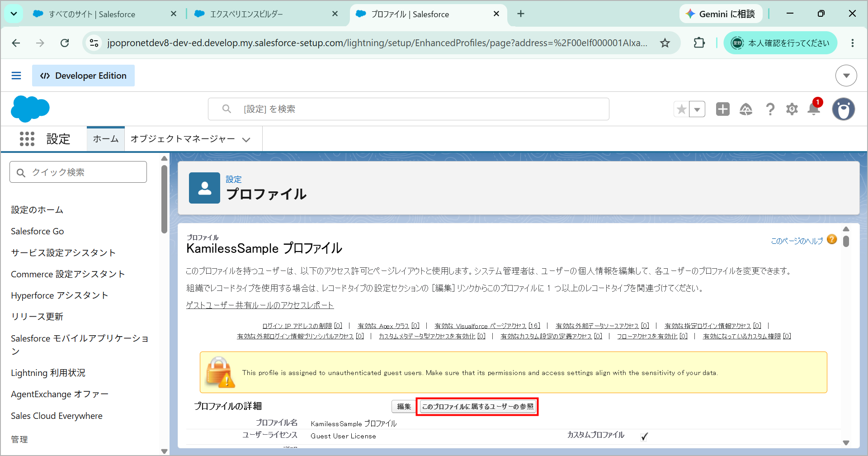The image size is (868, 456).
Task: Expand the favorites list dropdown arrow
Action: click(x=697, y=109)
